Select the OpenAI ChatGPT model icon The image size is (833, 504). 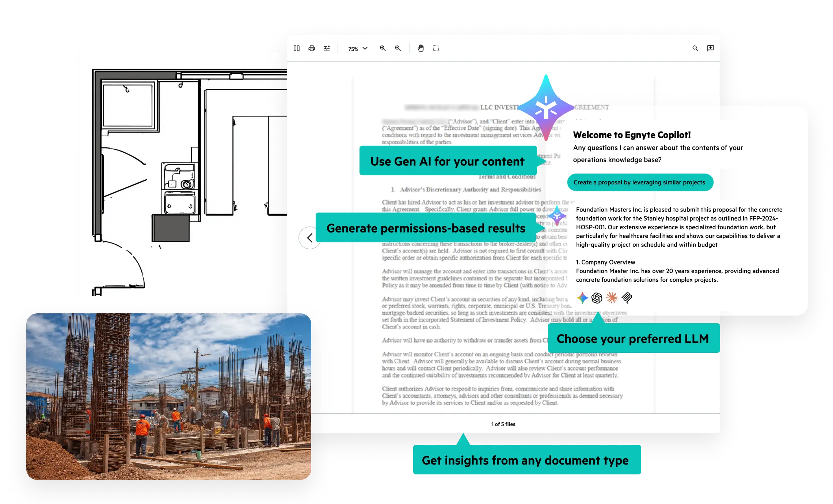coord(597,298)
